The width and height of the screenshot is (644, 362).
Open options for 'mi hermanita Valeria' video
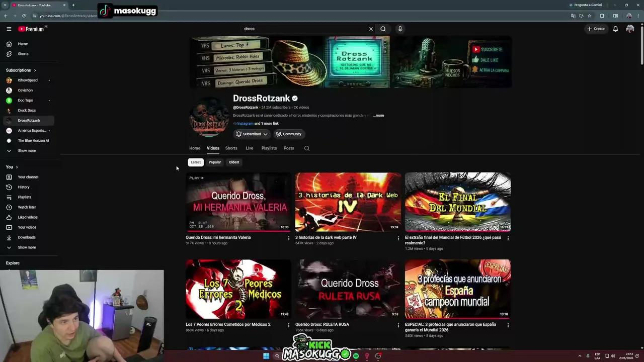coord(289,238)
